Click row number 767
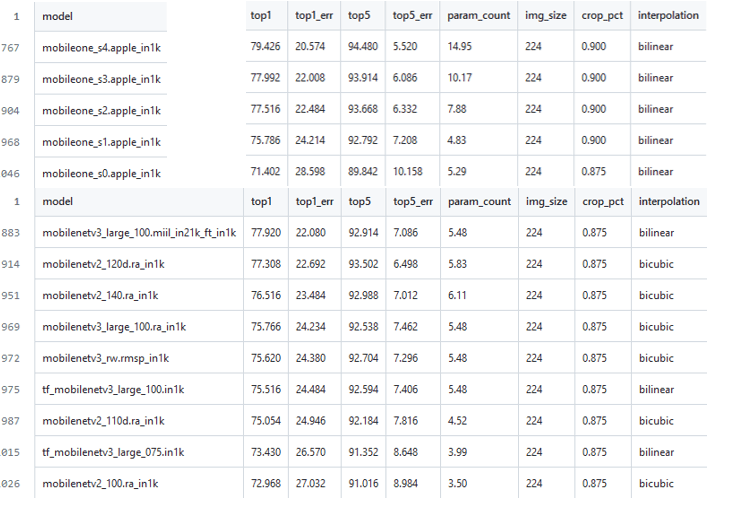The image size is (740, 530). 10,48
